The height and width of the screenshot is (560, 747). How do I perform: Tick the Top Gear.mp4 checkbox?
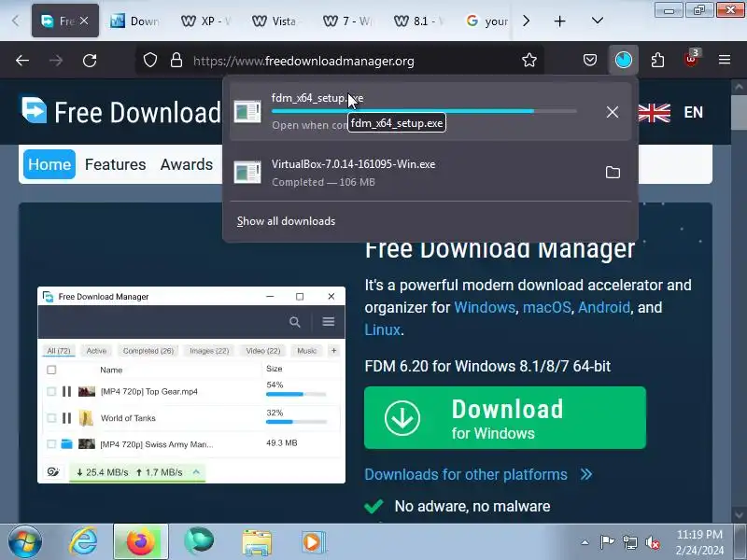pyautogui.click(x=51, y=391)
